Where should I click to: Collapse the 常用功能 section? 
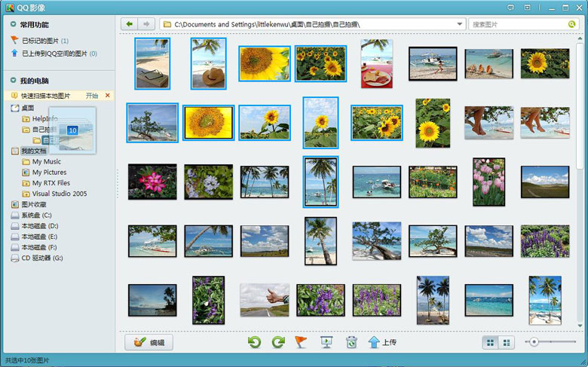[14, 24]
